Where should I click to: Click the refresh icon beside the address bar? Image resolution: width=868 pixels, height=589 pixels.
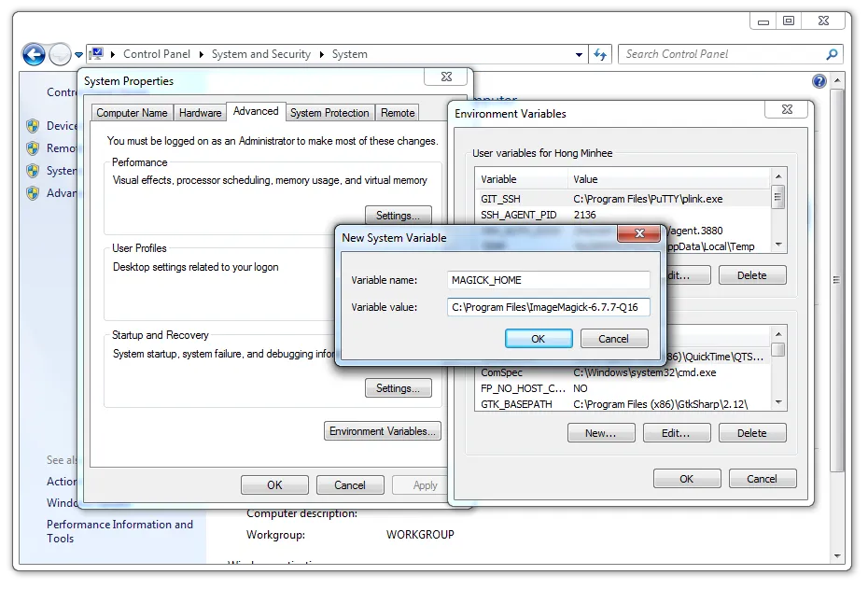[600, 54]
